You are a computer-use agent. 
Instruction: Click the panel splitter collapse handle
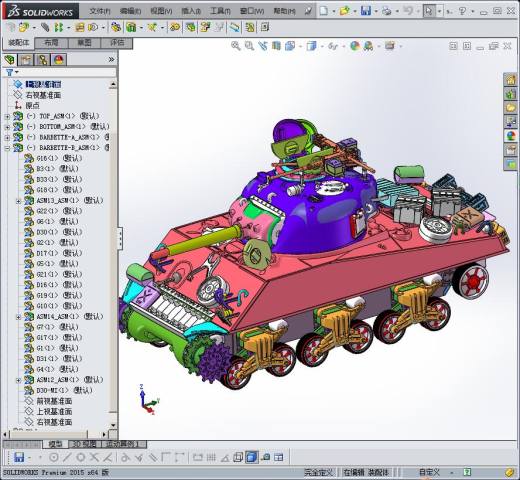point(120,238)
